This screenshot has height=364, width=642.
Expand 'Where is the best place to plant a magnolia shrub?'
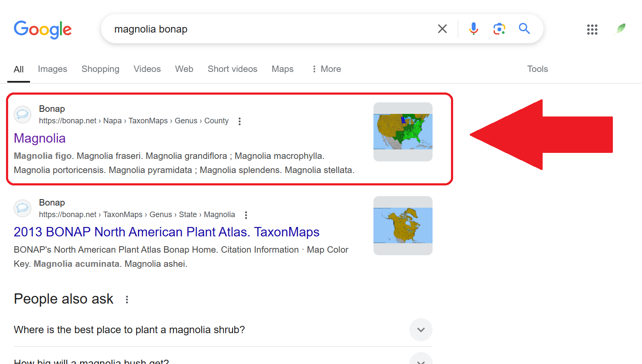coord(421,330)
